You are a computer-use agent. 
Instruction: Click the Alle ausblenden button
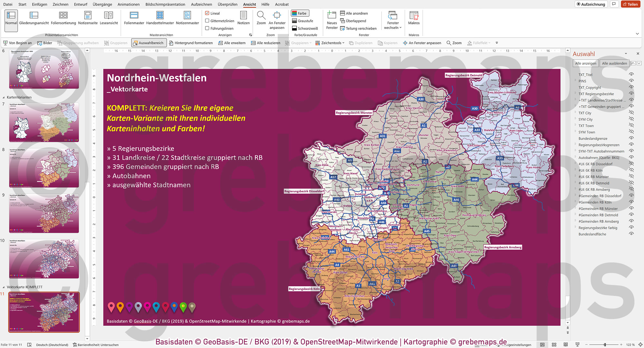[x=614, y=63]
